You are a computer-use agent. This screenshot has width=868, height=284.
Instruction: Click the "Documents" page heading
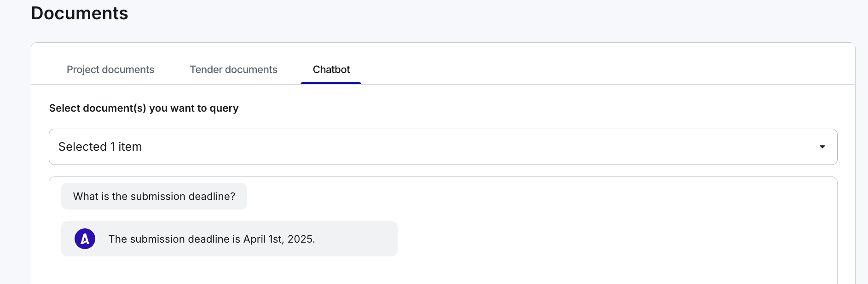pos(80,13)
